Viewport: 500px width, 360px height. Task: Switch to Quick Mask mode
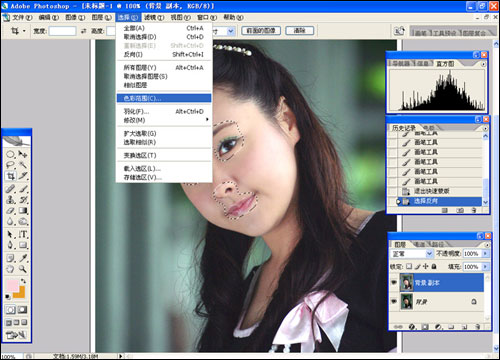22,310
